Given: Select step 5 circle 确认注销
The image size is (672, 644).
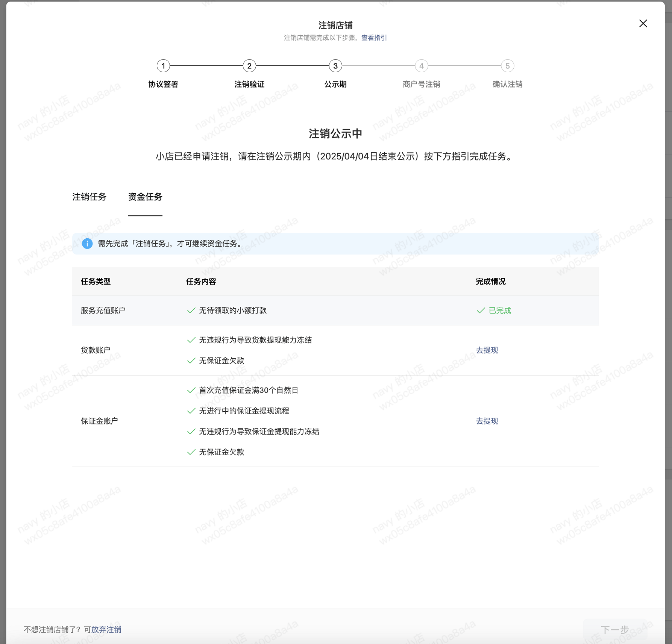Looking at the screenshot, I should (x=508, y=66).
